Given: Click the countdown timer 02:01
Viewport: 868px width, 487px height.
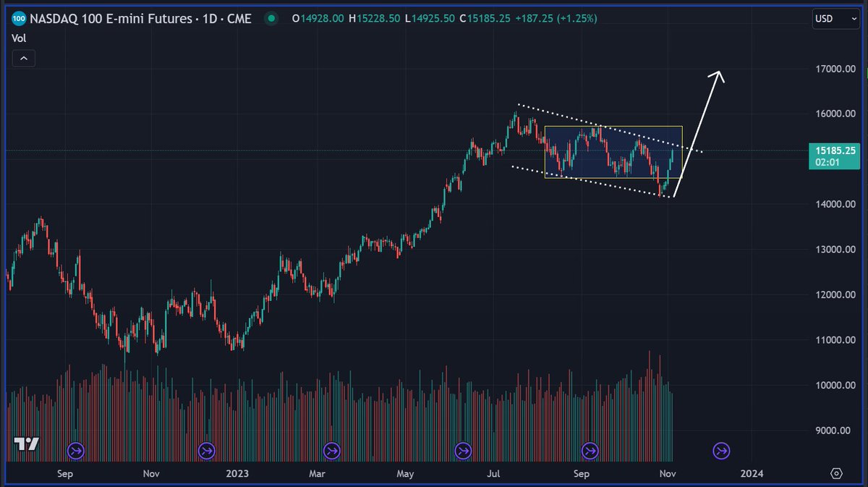Looking at the screenshot, I should point(827,163).
